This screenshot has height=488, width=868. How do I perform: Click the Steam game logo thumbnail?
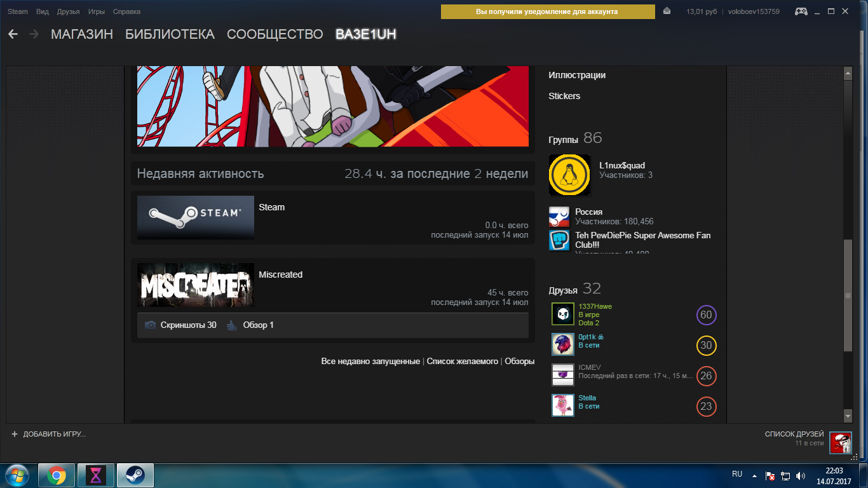pyautogui.click(x=196, y=217)
